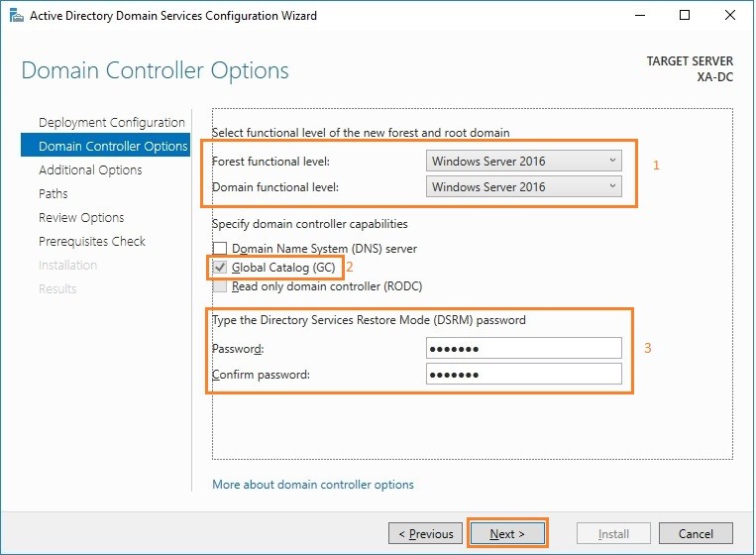Viewport: 756px width, 555px height.
Task: Open the Domain functional level dropdown
Action: (523, 186)
